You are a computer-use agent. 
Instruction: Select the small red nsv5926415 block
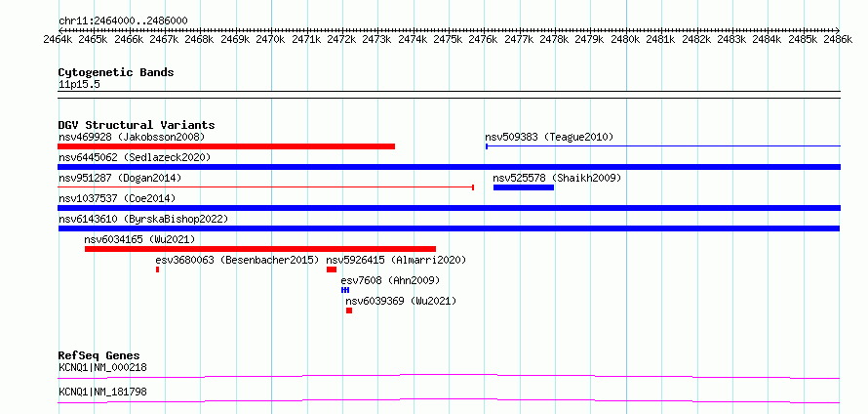(332, 269)
